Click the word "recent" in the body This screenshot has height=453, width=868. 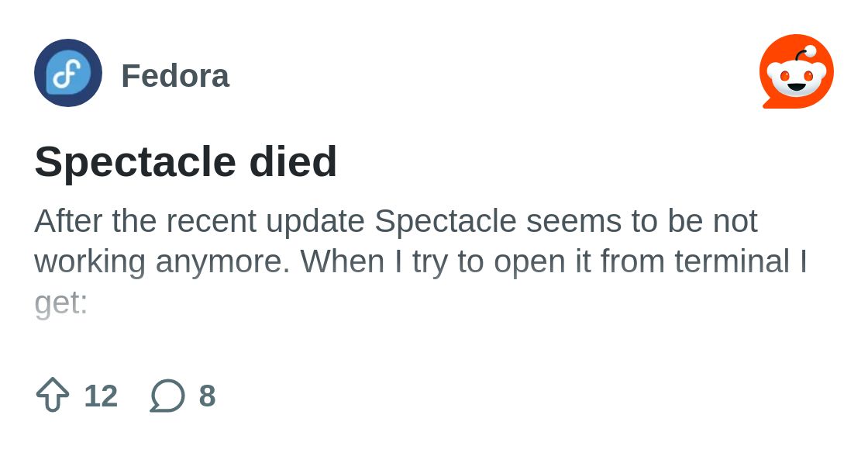211,221
